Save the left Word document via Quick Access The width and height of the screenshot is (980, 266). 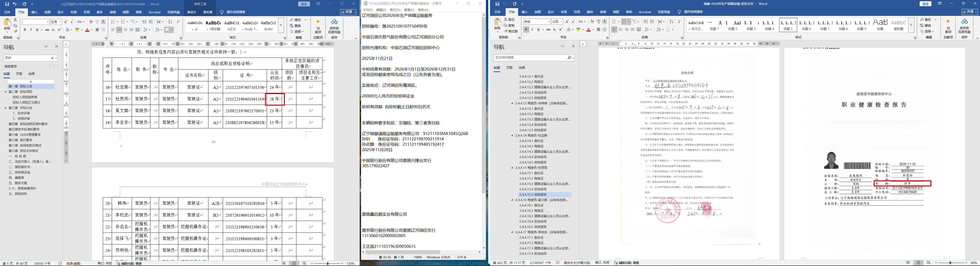pyautogui.click(x=7, y=4)
